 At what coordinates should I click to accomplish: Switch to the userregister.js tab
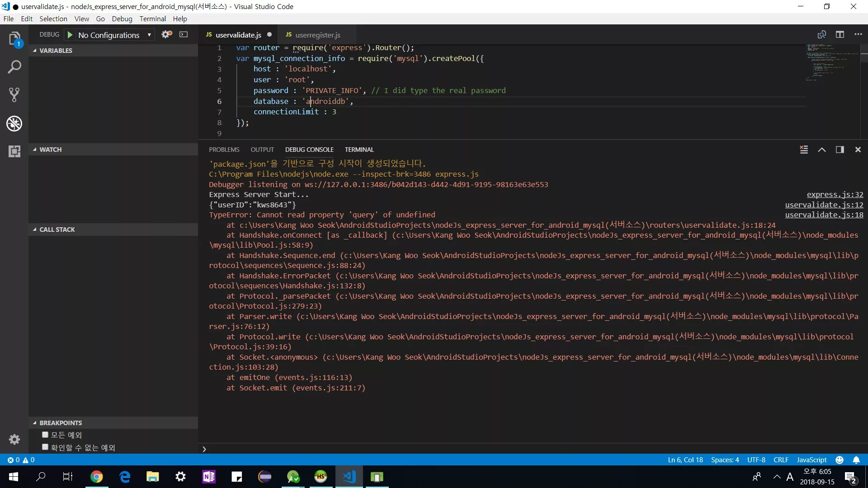click(317, 35)
